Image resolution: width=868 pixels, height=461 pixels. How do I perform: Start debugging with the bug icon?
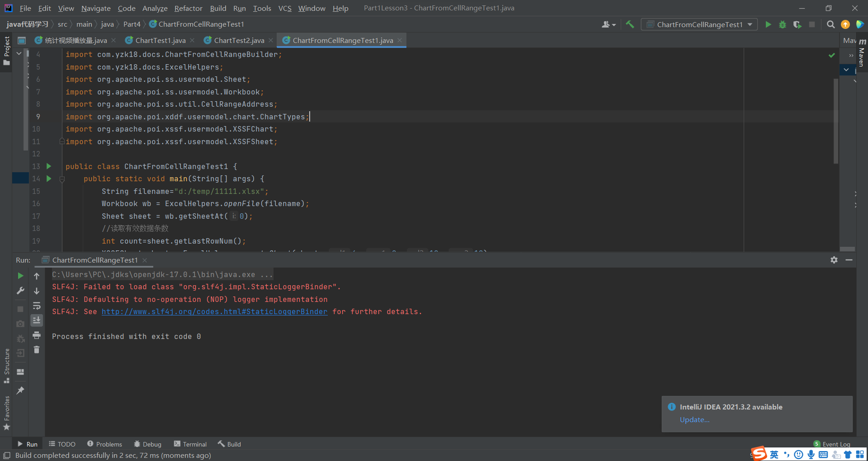click(783, 24)
